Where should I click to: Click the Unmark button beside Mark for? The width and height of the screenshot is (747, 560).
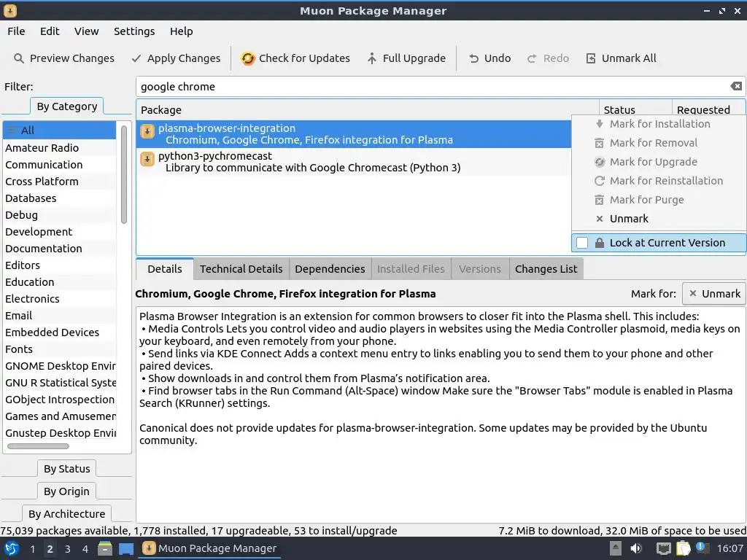(x=714, y=294)
